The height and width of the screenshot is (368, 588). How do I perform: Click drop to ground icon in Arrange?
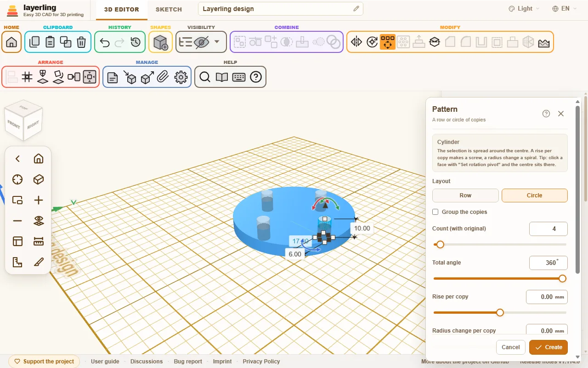coord(43,77)
